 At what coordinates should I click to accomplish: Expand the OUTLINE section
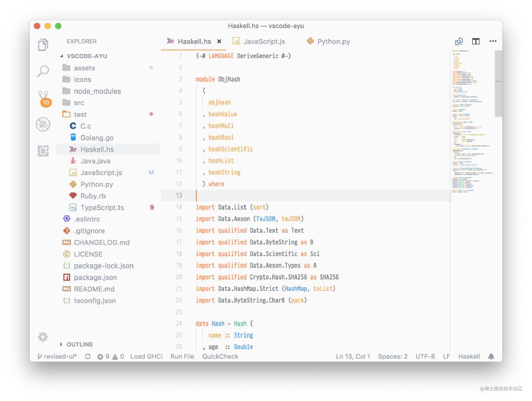pos(79,344)
